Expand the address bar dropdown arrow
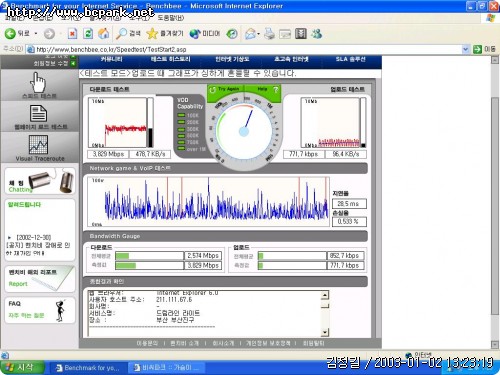500x375 pixels. tap(465, 49)
